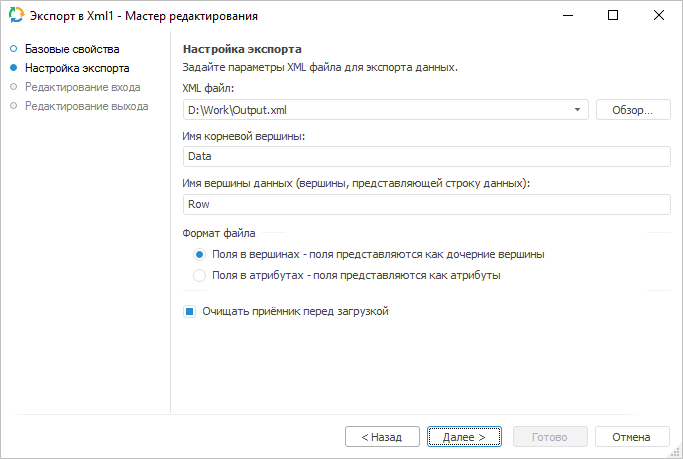Viewport: 683px width, 459px height.
Task: Click the root node name field Data
Action: coord(425,156)
